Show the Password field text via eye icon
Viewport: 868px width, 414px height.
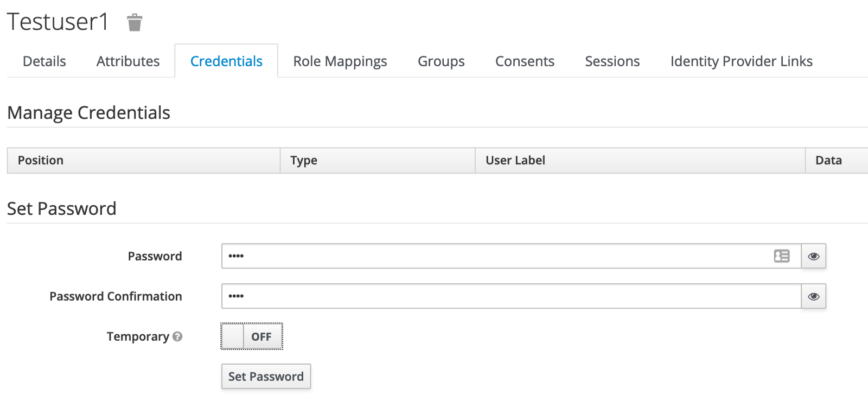pos(813,256)
